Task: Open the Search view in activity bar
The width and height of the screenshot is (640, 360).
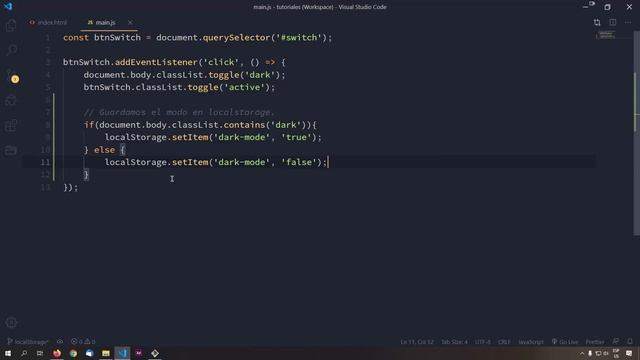Action: (x=11, y=50)
